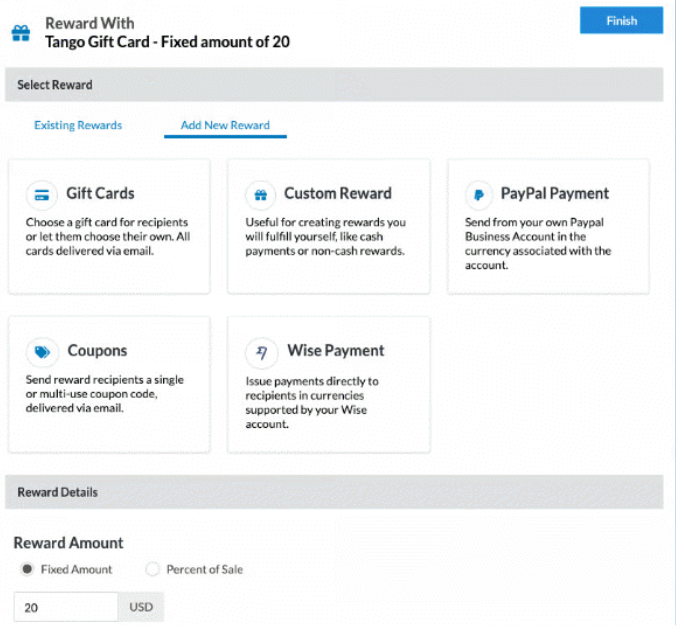Click the Reward Amount heading
The width and height of the screenshot is (676, 625).
coord(69,543)
